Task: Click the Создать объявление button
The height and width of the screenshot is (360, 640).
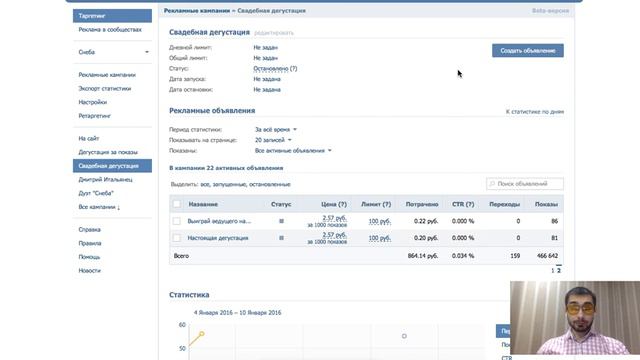Action: pyautogui.click(x=528, y=51)
